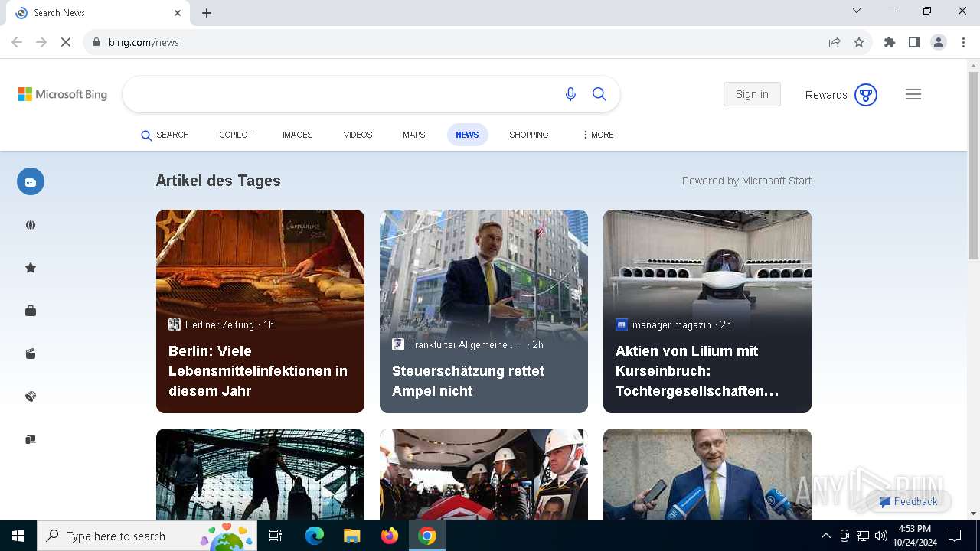Click the Windows taskbar search box
The image size is (980, 551).
pyautogui.click(x=149, y=536)
